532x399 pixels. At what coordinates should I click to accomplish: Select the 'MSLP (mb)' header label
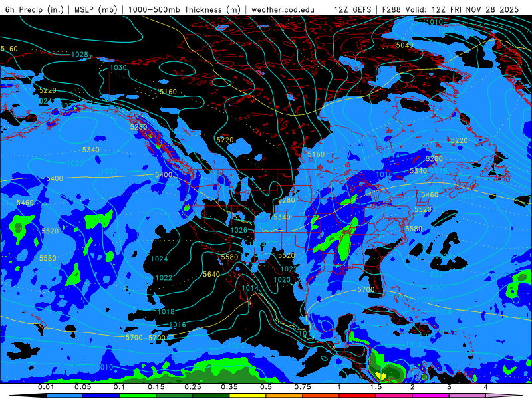tap(96, 9)
